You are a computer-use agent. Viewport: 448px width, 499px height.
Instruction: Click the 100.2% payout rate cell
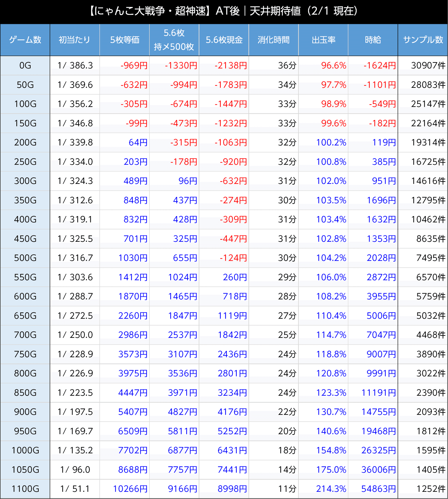[331, 142]
